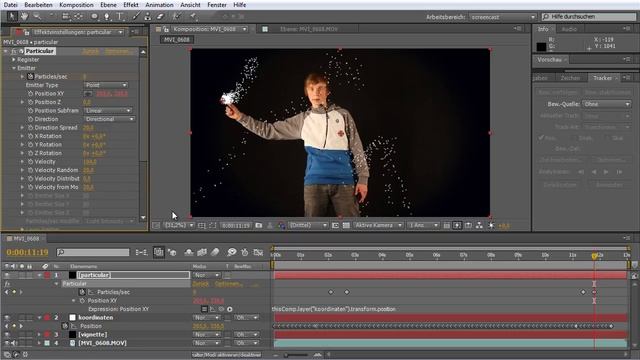Click the particular layer black color swatch
The image size is (640, 360).
pos(72,275)
